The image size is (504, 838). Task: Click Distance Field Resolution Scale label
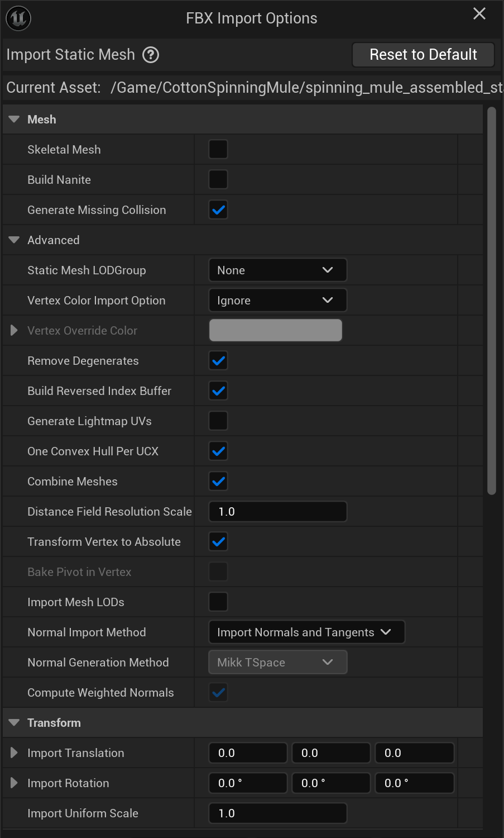(109, 512)
